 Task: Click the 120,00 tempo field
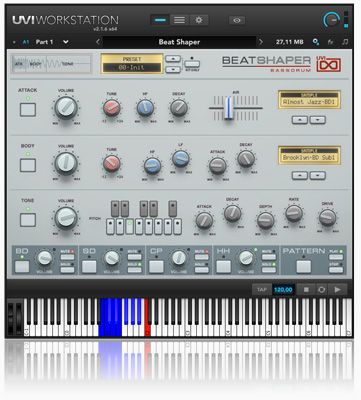[283, 289]
